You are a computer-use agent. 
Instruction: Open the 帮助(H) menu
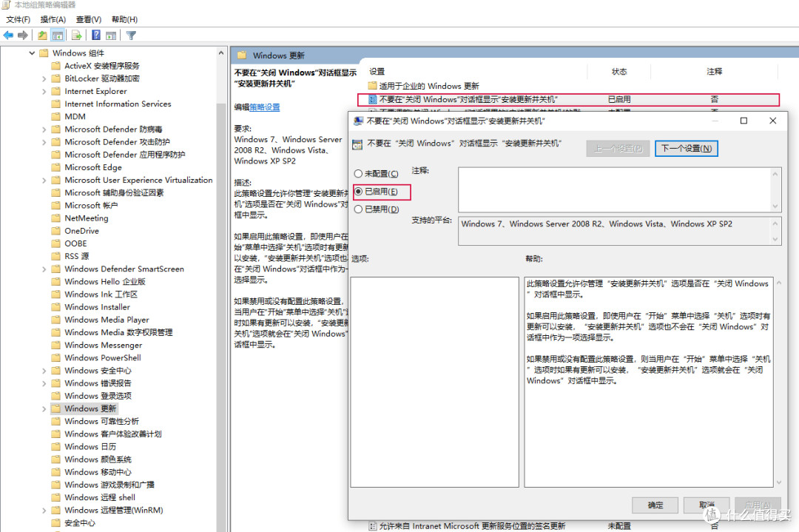(x=124, y=19)
